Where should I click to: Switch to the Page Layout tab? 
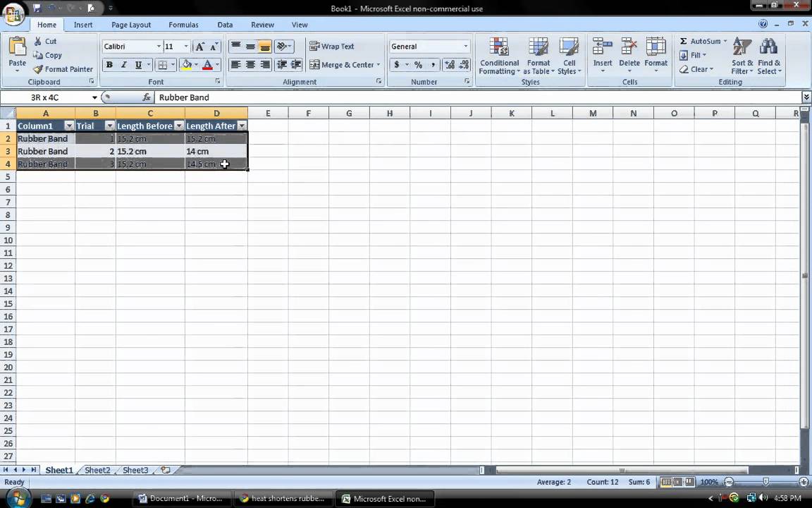pos(131,25)
